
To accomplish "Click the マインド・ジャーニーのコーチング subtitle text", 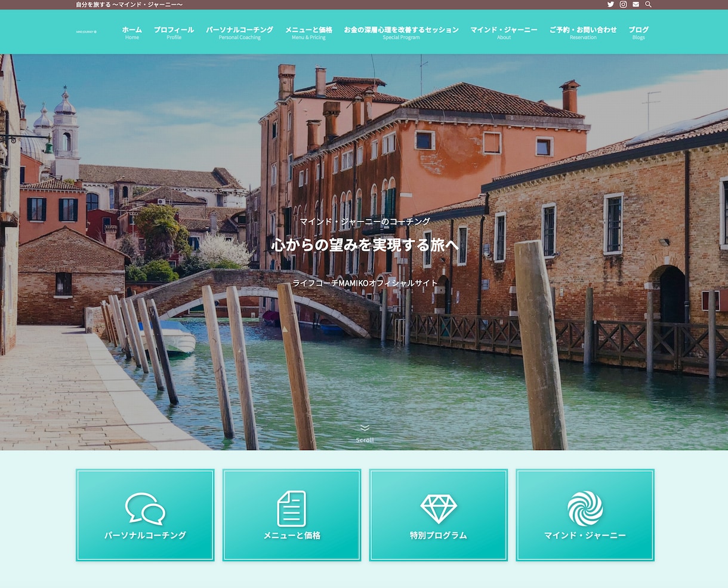I will tap(365, 221).
